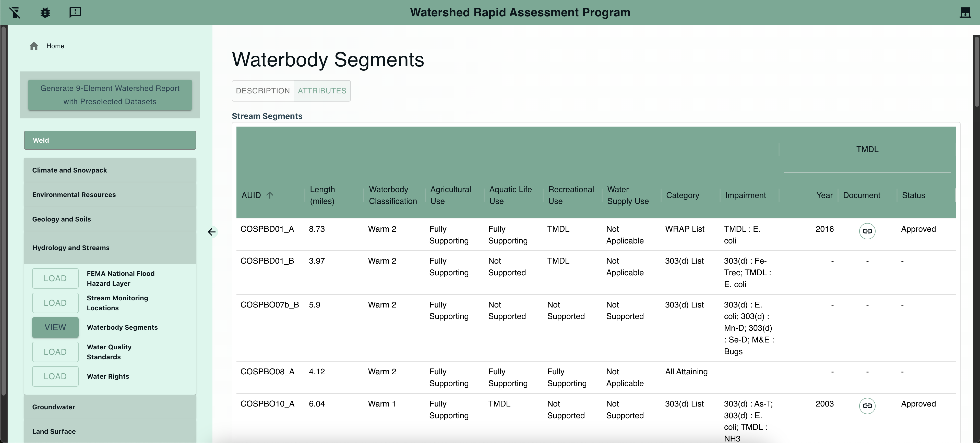Open TMDL document link for COSPBD01_A

(867, 231)
